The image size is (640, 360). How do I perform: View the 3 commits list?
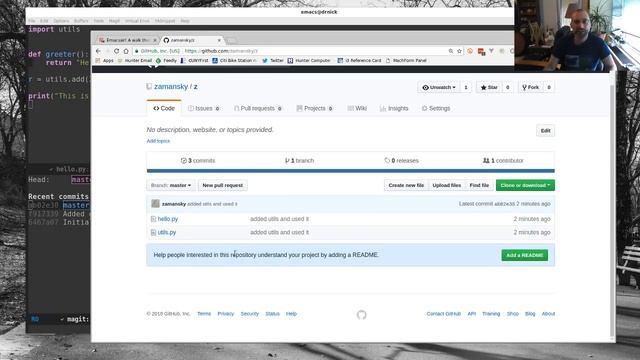coord(198,160)
